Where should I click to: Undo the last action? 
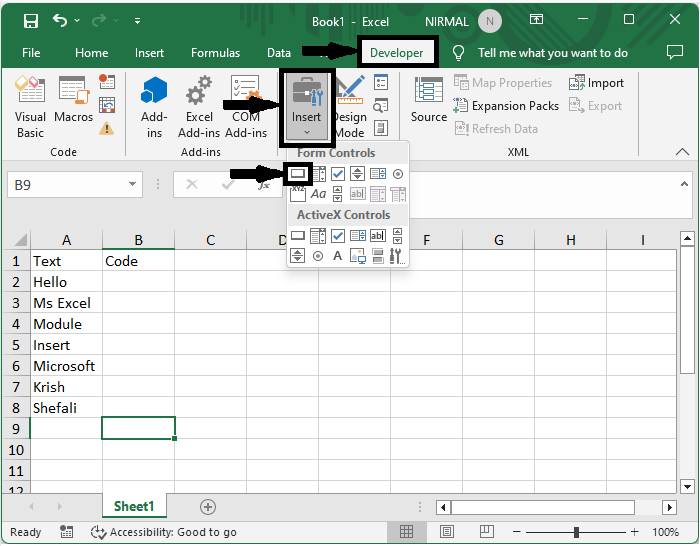tap(60, 21)
